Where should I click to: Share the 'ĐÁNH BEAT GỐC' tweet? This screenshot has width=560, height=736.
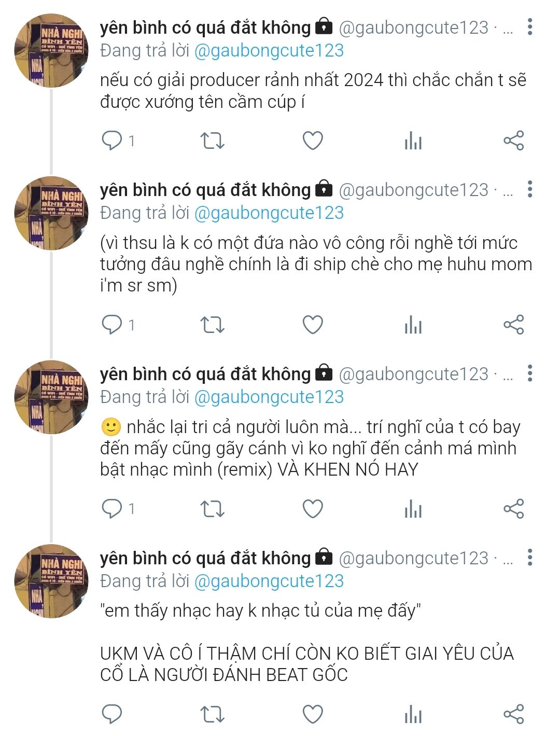514,714
